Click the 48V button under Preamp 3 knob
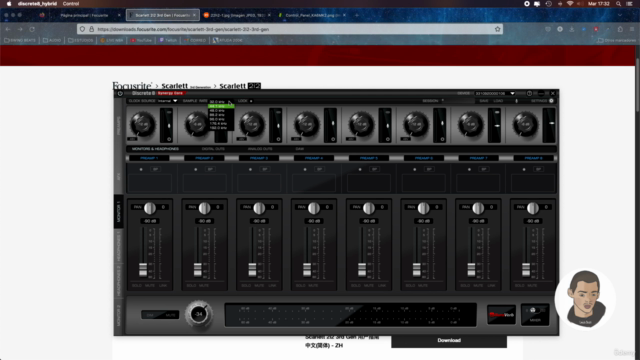 [x=241, y=139]
